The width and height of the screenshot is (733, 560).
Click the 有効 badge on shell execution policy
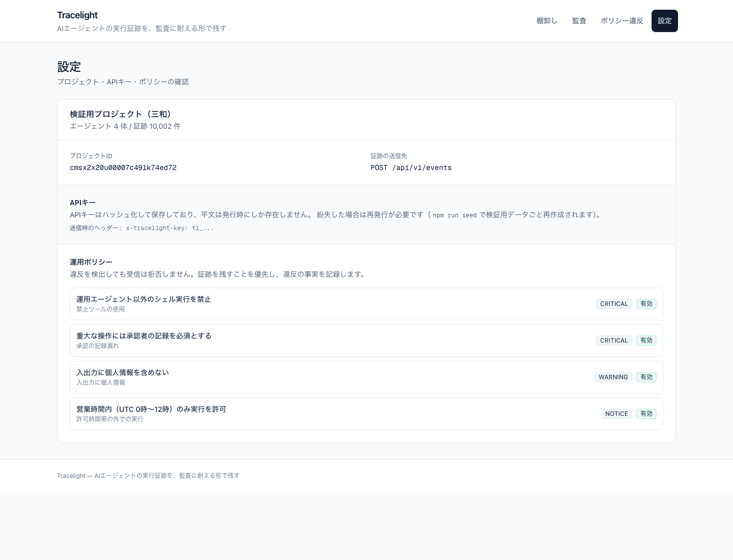point(646,304)
